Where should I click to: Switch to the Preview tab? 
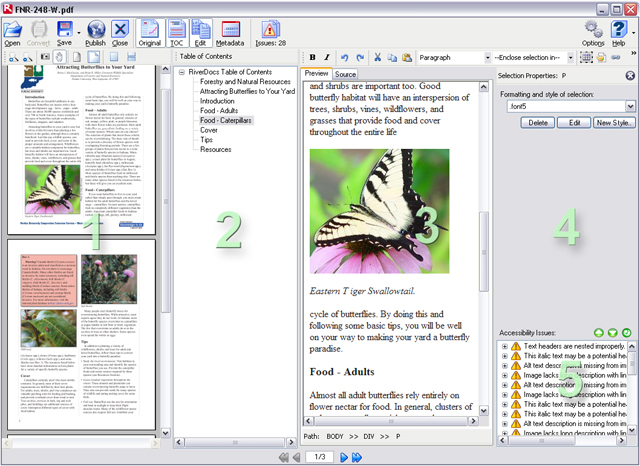coord(316,73)
